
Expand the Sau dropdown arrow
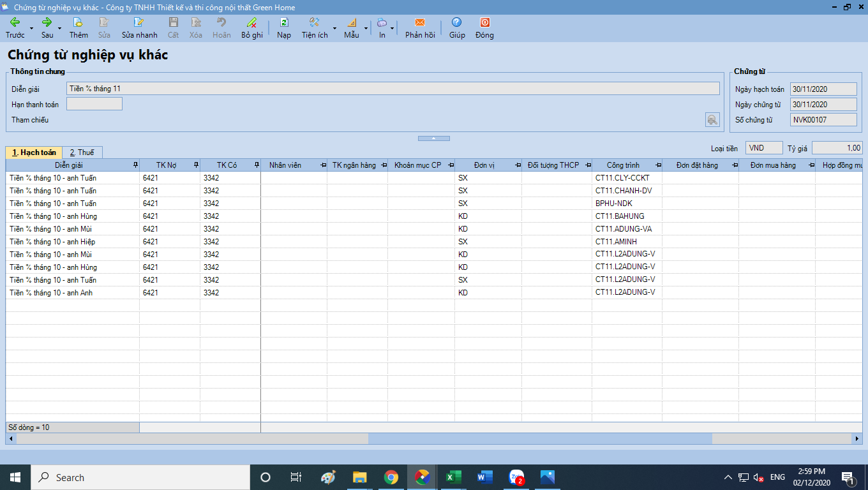point(59,28)
